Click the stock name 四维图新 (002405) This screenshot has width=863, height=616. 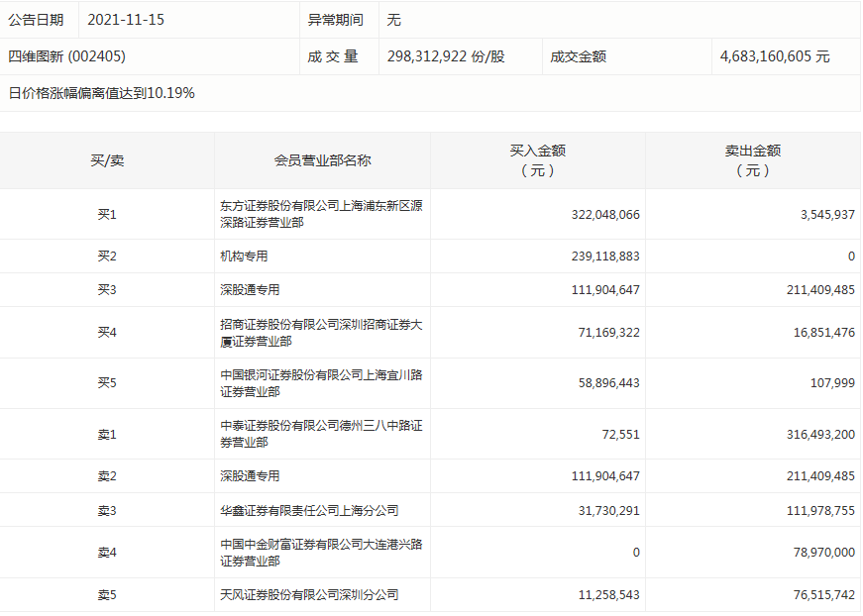point(66,56)
